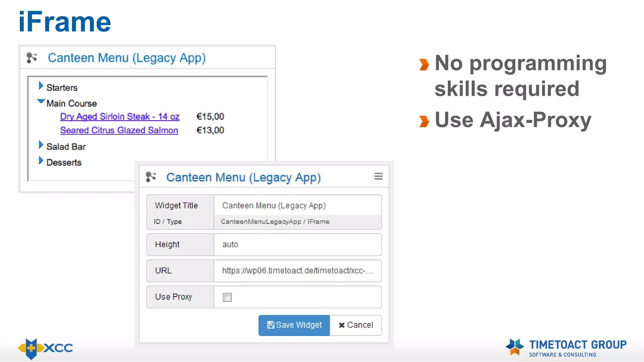Image resolution: width=644 pixels, height=362 pixels.
Task: Enable the Use Proxy checkbox
Action: [227, 297]
